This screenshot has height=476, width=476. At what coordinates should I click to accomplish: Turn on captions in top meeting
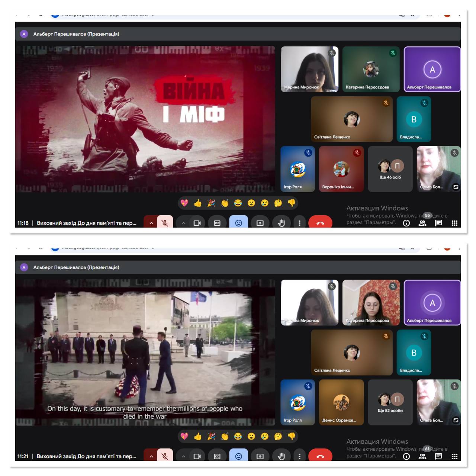tap(218, 223)
